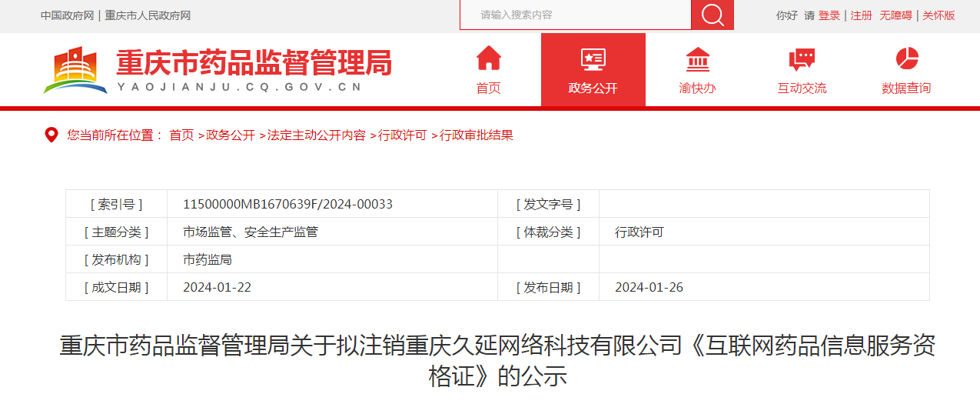Click the 互动交流 chat bubble icon
Screen dimensions: 980x404
pos(802,59)
